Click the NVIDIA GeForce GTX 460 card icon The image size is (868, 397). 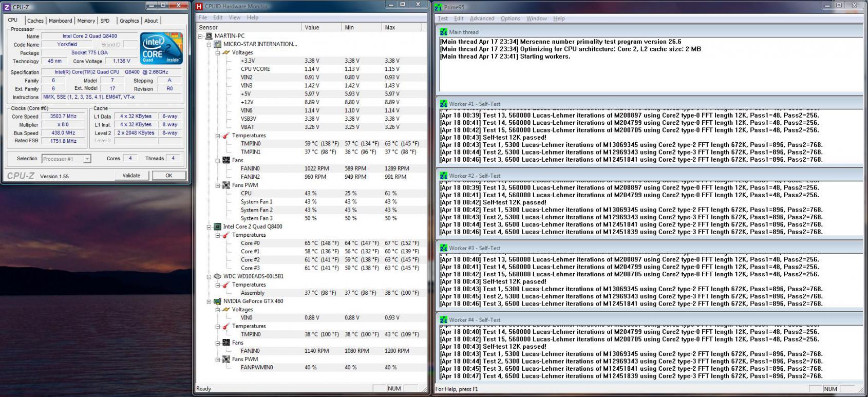tap(218, 301)
